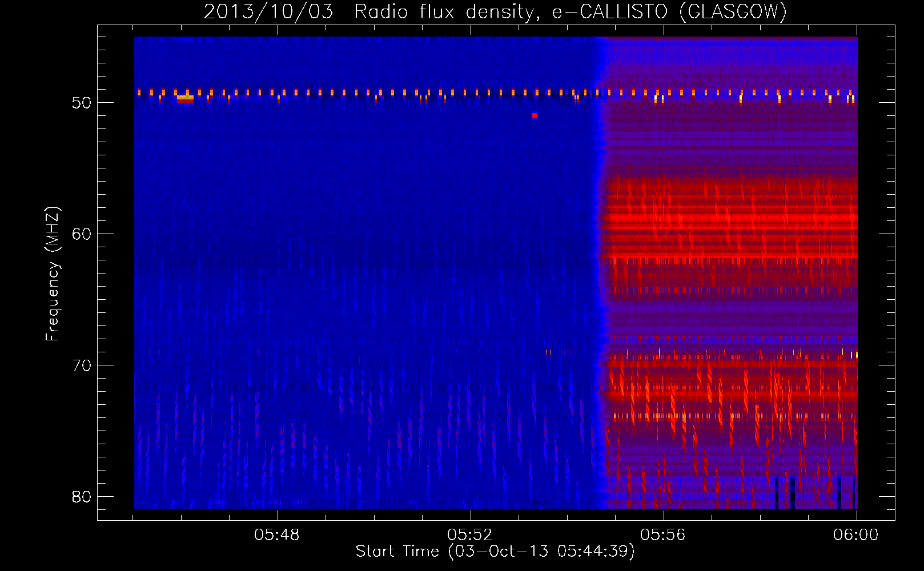924x571 pixels.
Task: Click the 06:00 time tick label
Action: (x=856, y=534)
